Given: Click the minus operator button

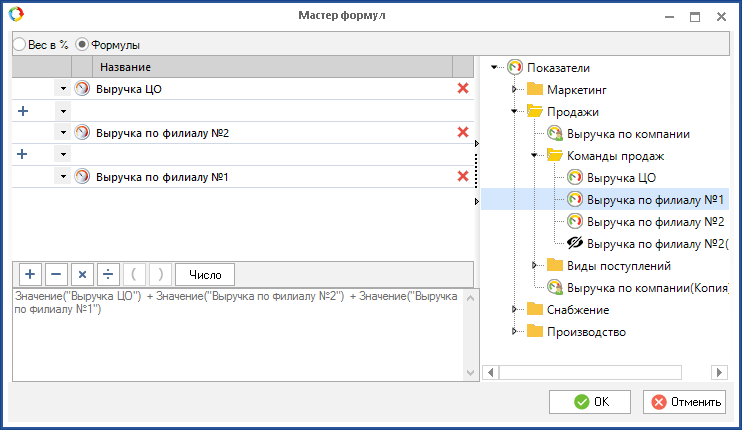Looking at the screenshot, I should [56, 274].
